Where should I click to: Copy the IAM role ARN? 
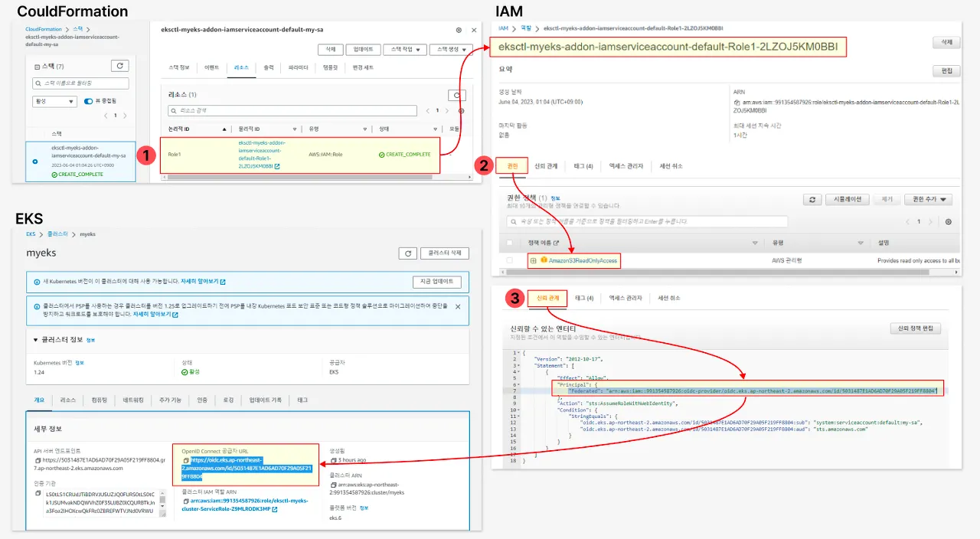click(x=736, y=102)
